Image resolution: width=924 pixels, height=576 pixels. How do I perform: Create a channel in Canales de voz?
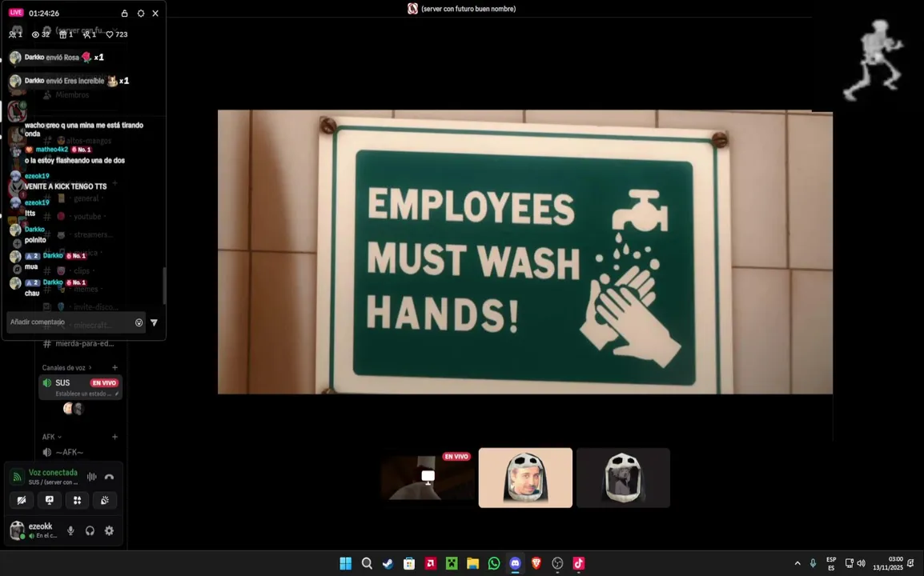[x=115, y=367]
